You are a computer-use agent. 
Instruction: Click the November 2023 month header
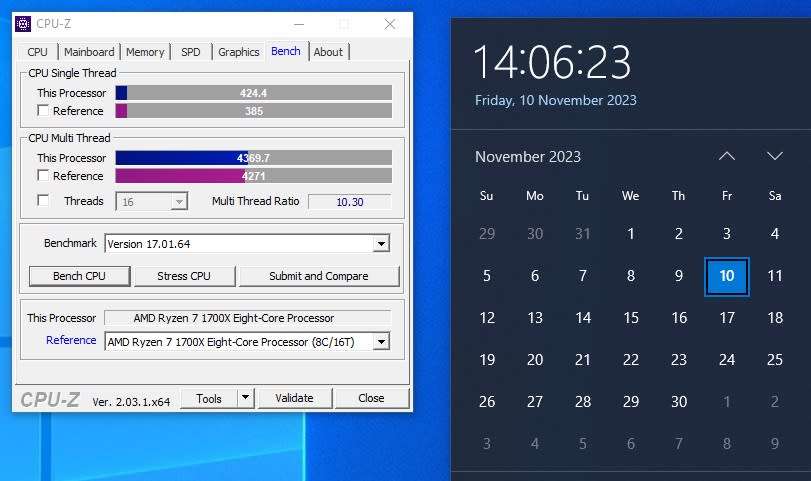click(528, 157)
